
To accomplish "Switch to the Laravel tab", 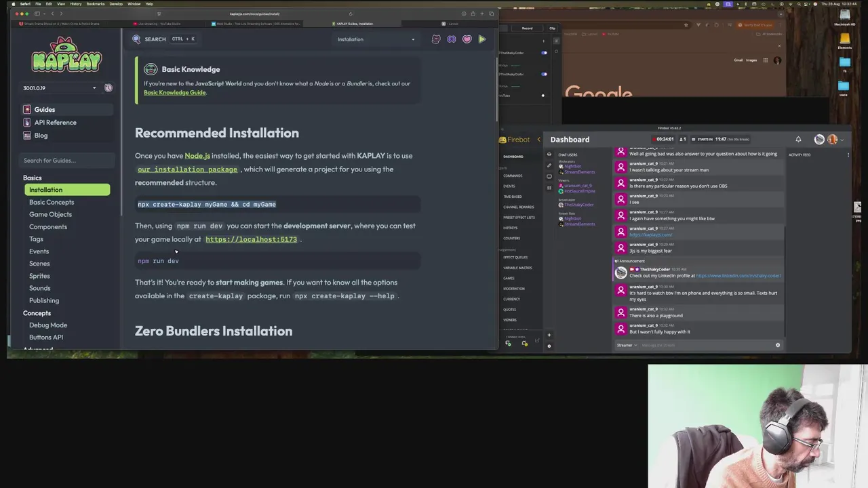I will point(451,24).
